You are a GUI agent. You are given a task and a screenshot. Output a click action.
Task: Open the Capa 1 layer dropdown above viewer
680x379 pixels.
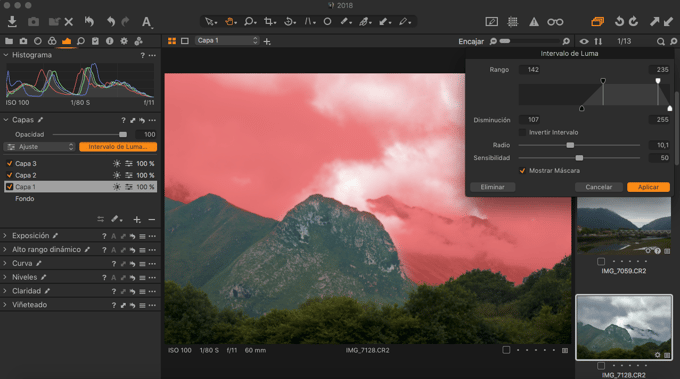pyautogui.click(x=227, y=40)
